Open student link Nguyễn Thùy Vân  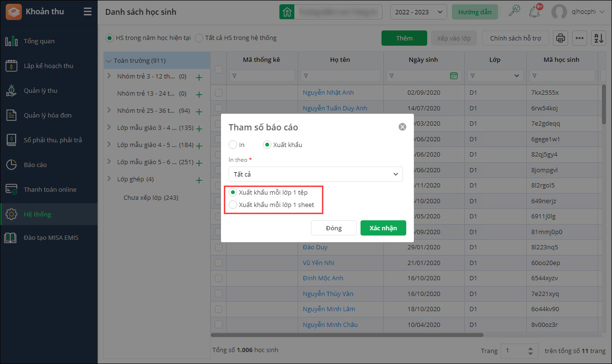(x=328, y=294)
